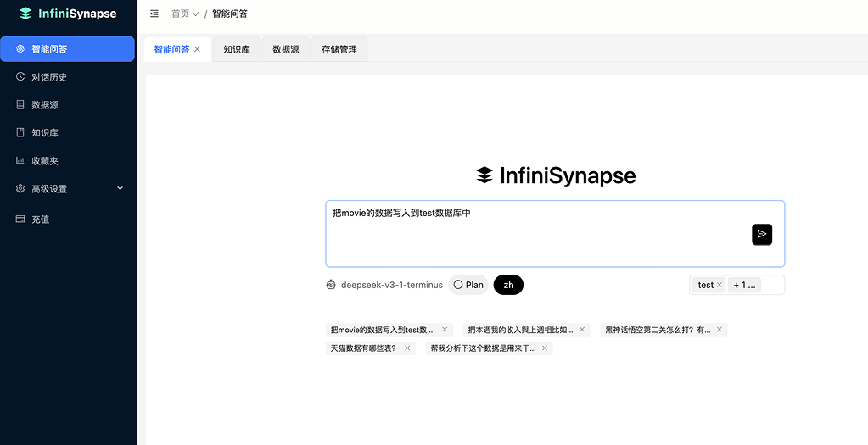Click the 知识库 book icon in sidebar

20,132
